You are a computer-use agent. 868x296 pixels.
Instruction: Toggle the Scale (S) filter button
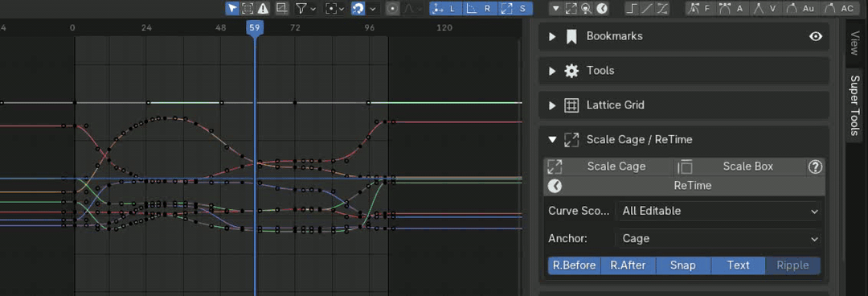[515, 8]
